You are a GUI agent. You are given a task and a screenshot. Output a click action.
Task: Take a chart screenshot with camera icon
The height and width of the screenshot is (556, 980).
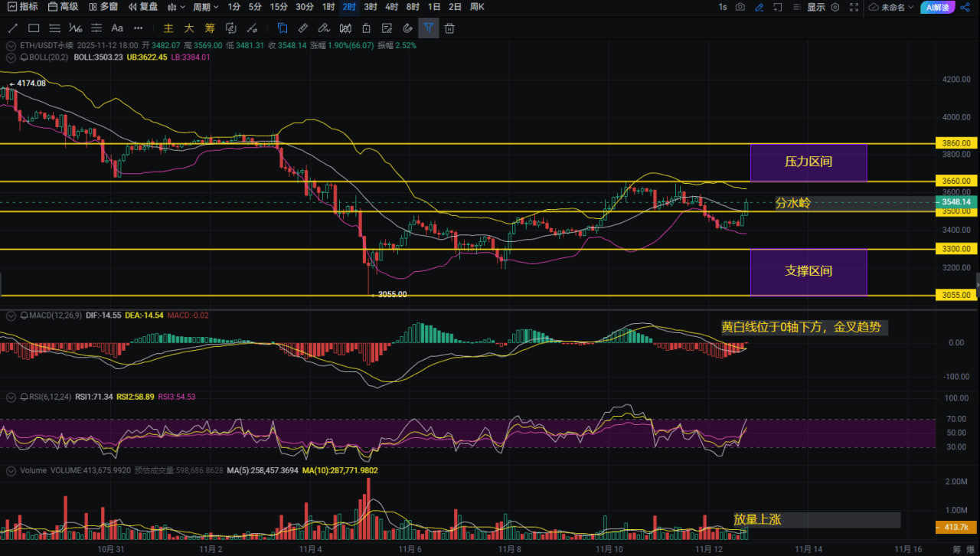point(740,7)
